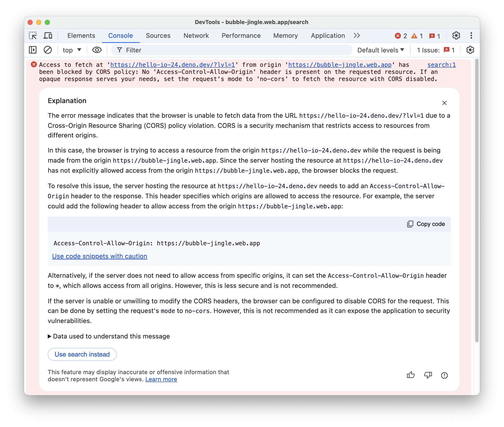Click the Copy code button
This screenshot has width=504, height=427.
(x=426, y=224)
